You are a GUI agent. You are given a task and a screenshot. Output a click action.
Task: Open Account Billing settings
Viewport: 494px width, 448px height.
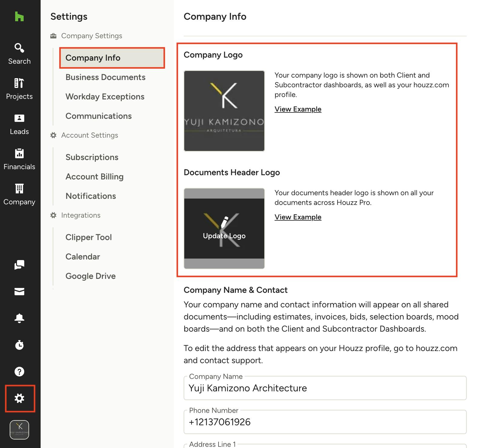tap(95, 176)
